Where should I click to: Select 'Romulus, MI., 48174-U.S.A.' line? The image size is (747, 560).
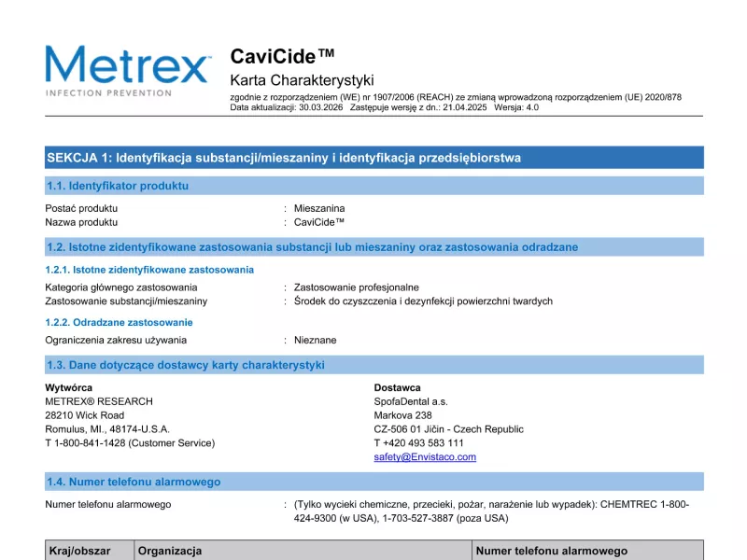pyautogui.click(x=107, y=429)
